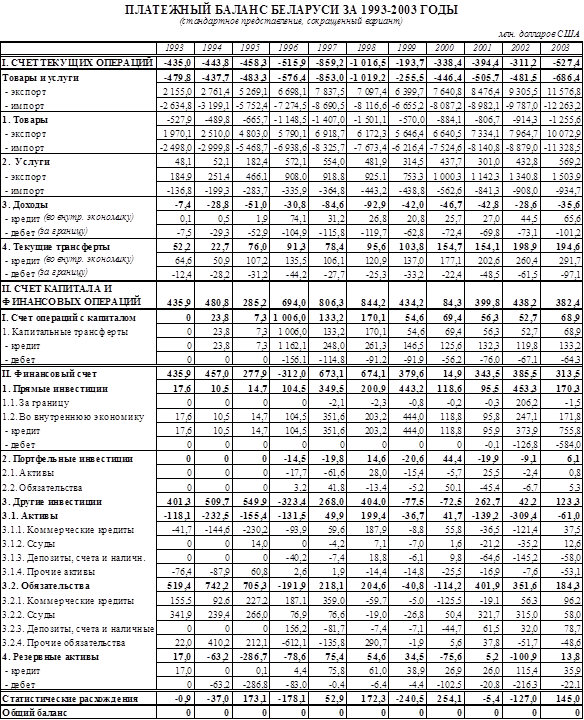Image resolution: width=584 pixels, height=720 pixels.
Task: Click the row label 'Товары и услуги'
Action: [x=41, y=78]
